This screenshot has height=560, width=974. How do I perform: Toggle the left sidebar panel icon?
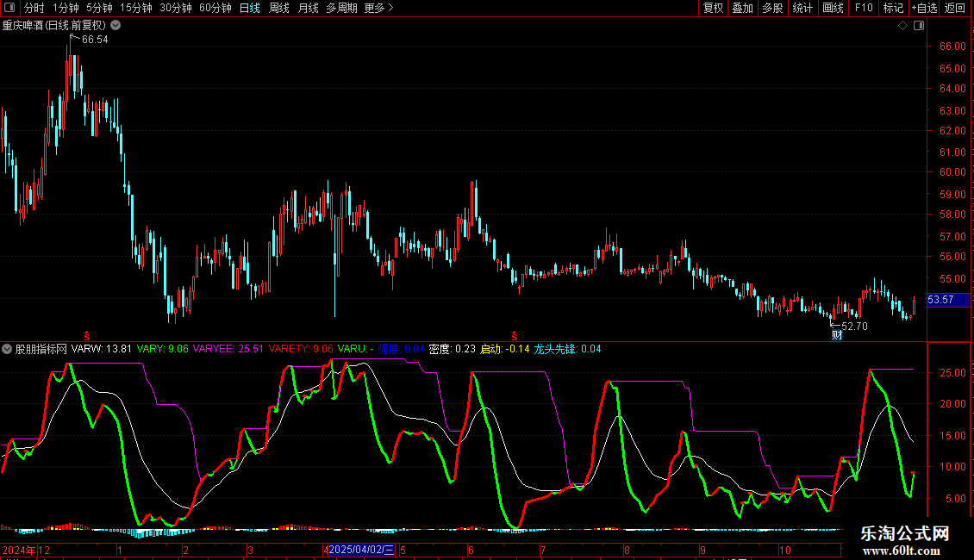click(x=9, y=9)
